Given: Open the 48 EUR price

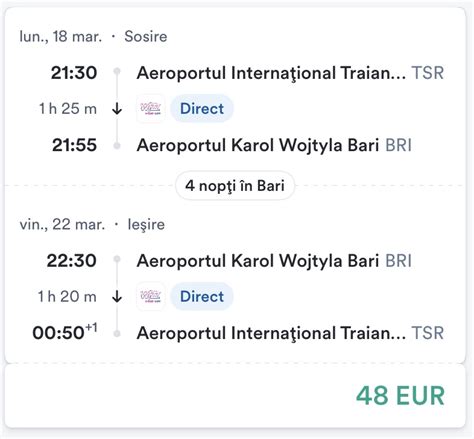Looking at the screenshot, I should point(400,396).
